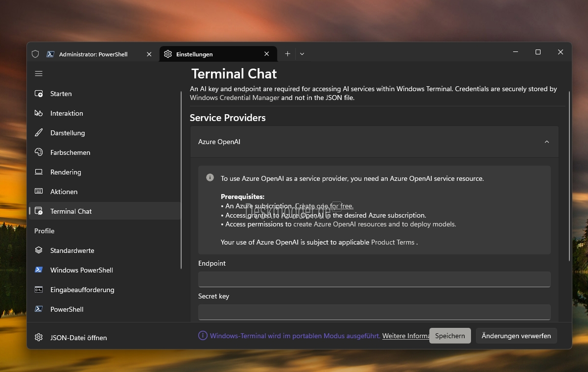Collapse the Azure OpenAI provider section
This screenshot has height=372, width=588.
pyautogui.click(x=547, y=142)
